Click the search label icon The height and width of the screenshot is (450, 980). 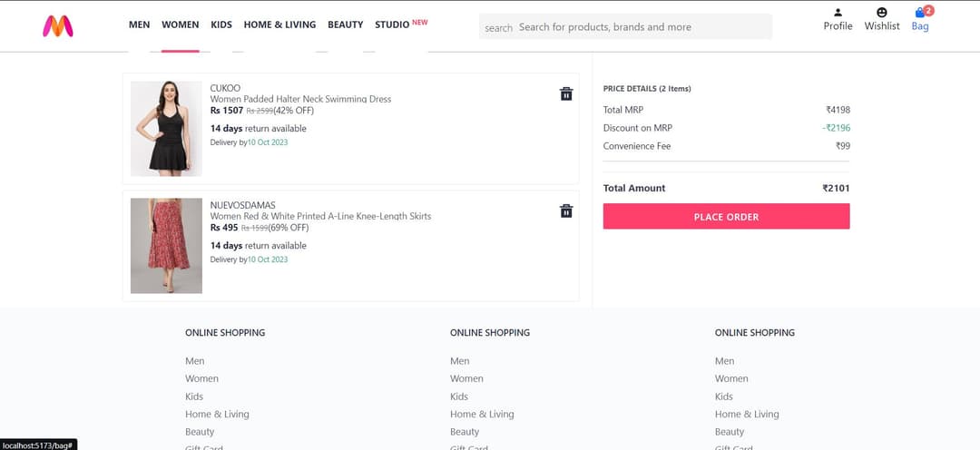point(498,27)
